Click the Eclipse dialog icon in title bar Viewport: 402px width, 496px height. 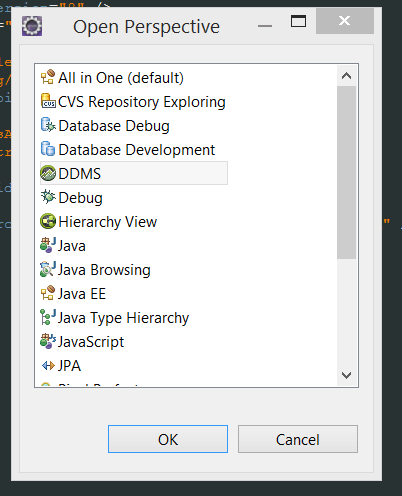pyautogui.click(x=32, y=26)
